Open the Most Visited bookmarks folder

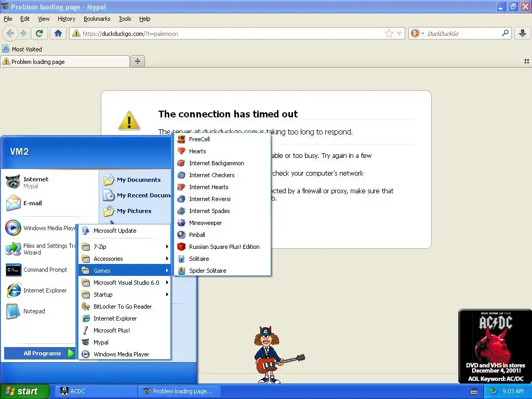coord(22,49)
